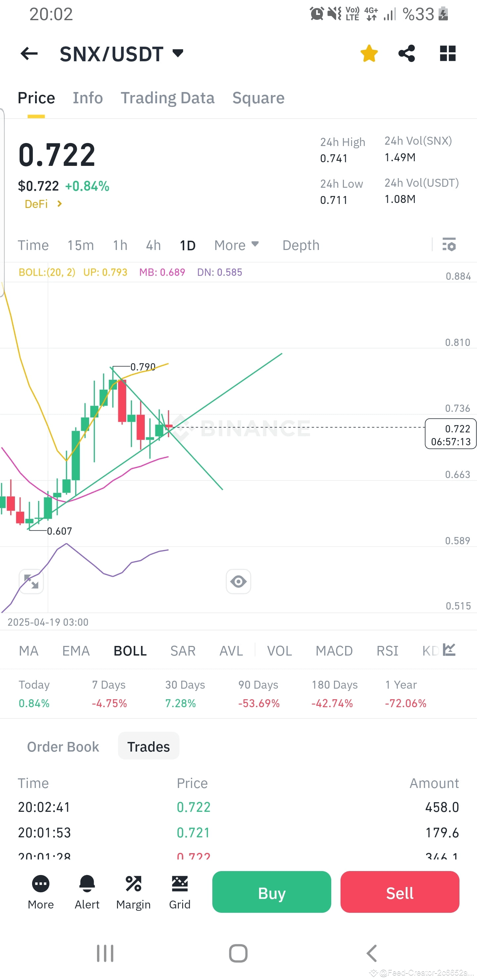Select the 4h timeframe
477x980 pixels.
153,245
